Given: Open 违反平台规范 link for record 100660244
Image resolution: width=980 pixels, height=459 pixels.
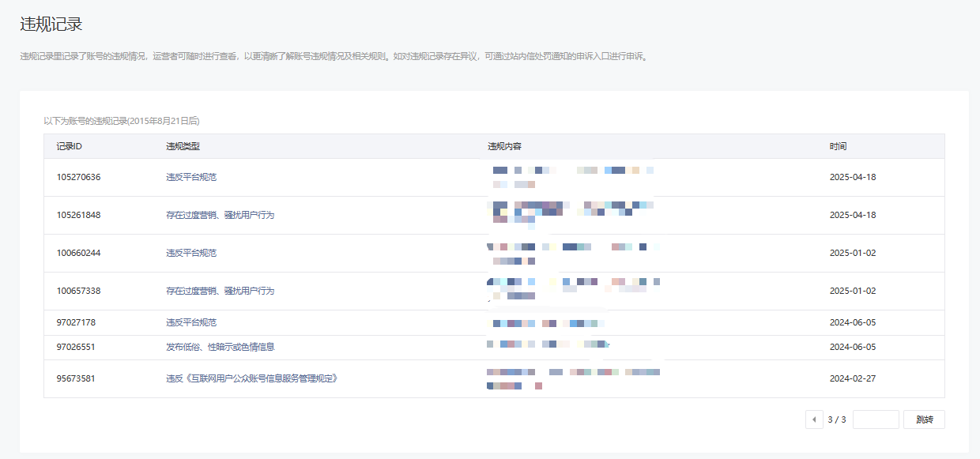Looking at the screenshot, I should (x=191, y=253).
